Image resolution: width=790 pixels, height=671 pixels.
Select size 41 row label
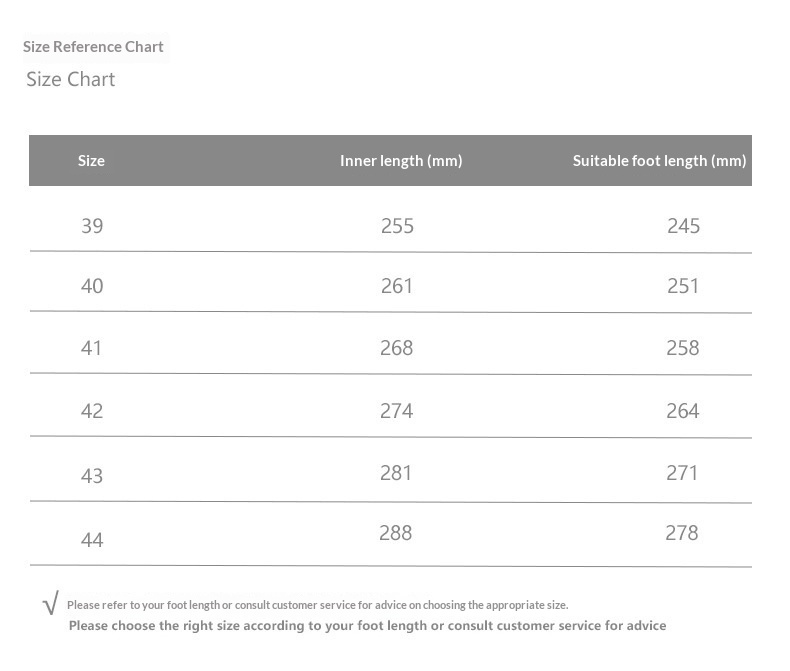tap(91, 348)
